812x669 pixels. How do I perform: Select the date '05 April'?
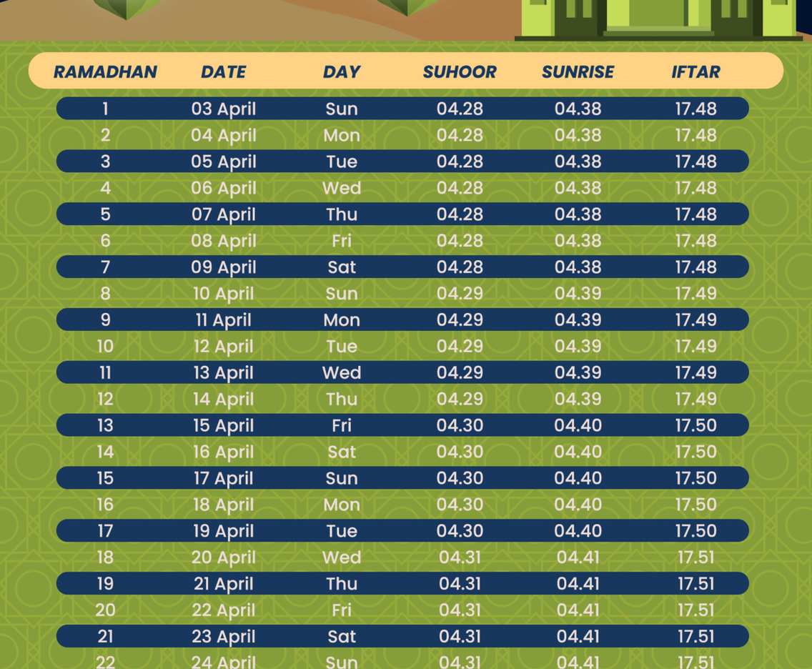(x=223, y=162)
